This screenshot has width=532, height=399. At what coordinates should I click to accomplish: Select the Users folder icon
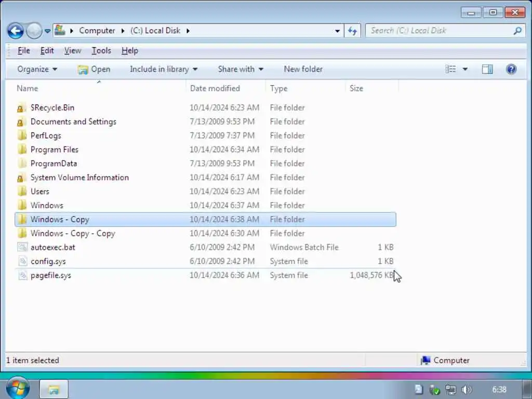click(x=22, y=191)
